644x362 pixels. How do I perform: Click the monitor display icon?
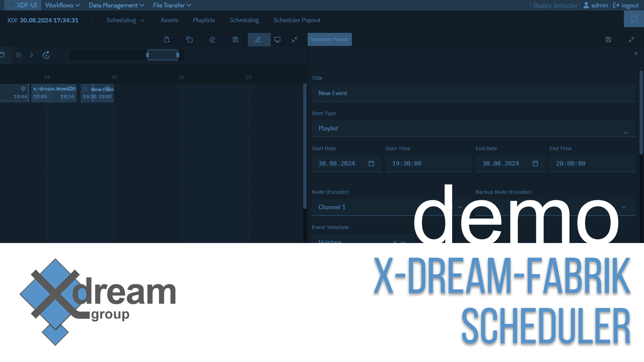[x=277, y=40]
